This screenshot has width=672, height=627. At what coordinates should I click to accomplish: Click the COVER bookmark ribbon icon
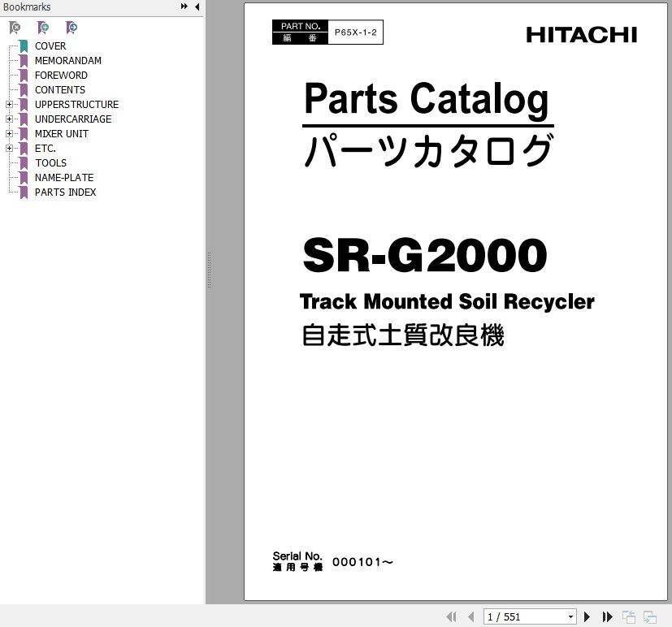tap(24, 46)
